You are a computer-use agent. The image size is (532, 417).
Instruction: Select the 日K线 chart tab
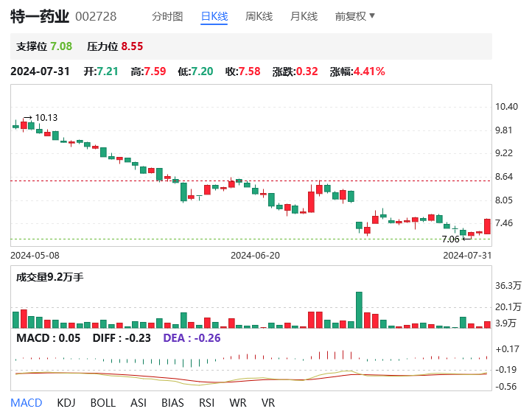[x=214, y=16]
